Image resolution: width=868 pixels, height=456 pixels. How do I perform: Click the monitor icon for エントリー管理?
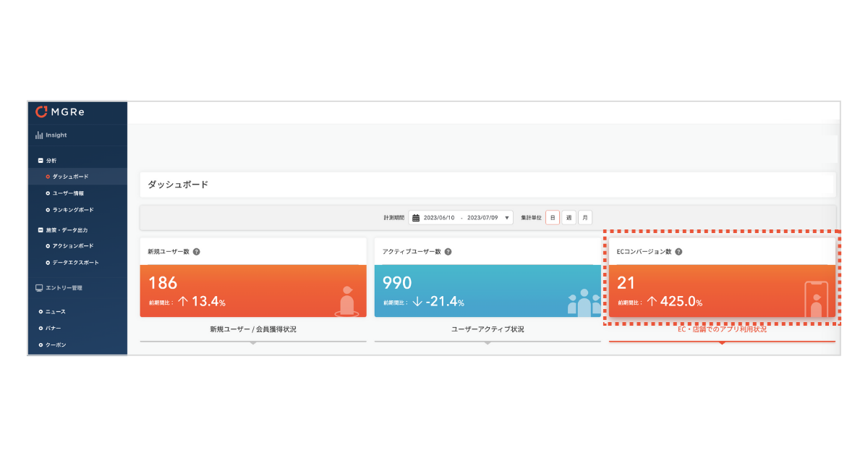pos(39,288)
